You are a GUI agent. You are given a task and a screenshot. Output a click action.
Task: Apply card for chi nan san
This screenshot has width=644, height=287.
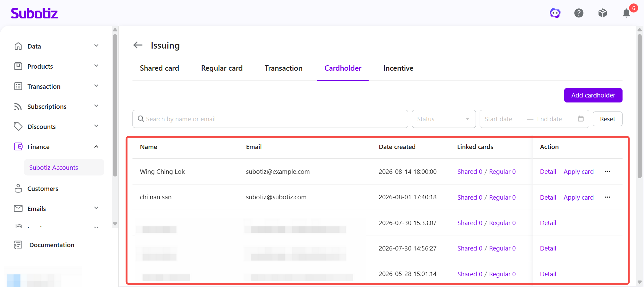pos(579,198)
